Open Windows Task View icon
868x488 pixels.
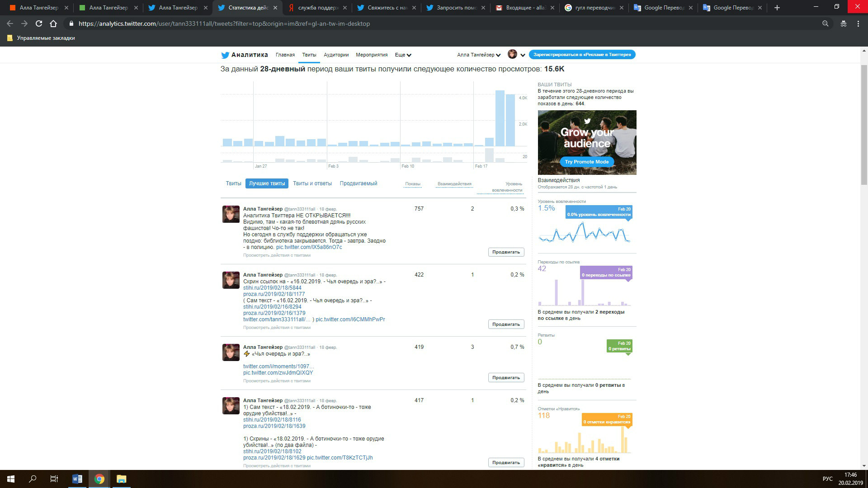pos(54,479)
